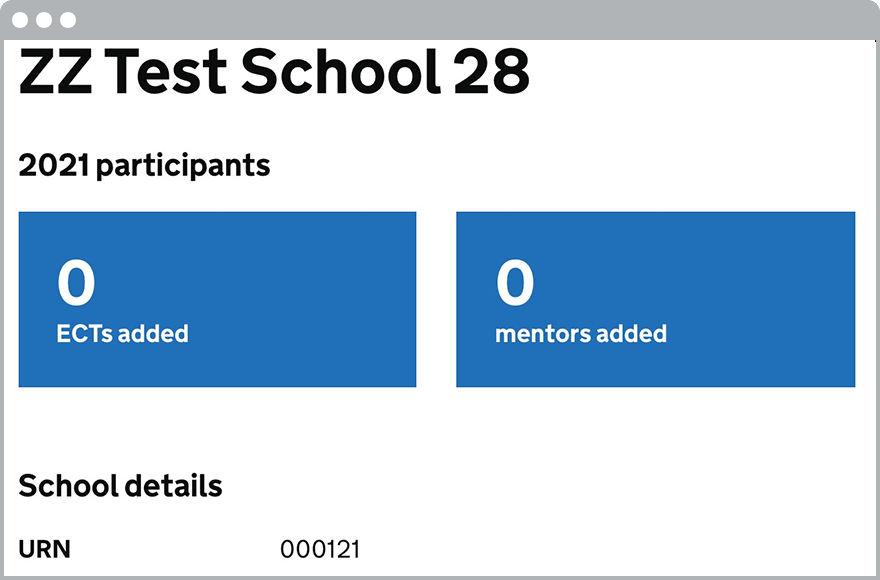Screen dimensions: 880x580
Task: Click the word participants in the subheading
Action: [x=183, y=165]
